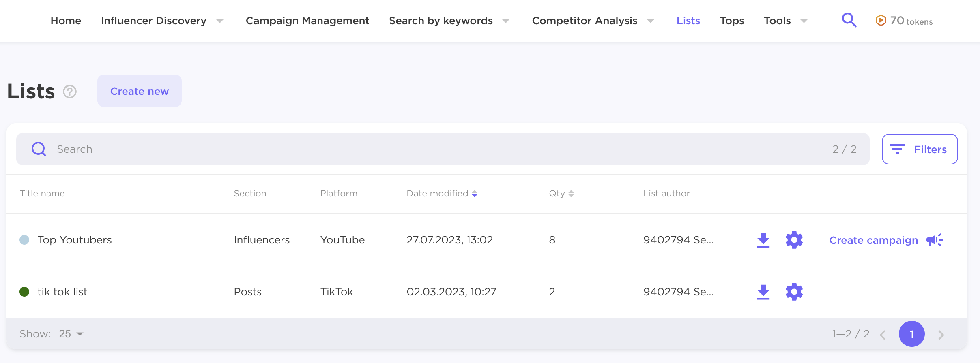
Task: Expand the Influencer Discovery dropdown menu
Action: pyautogui.click(x=220, y=21)
